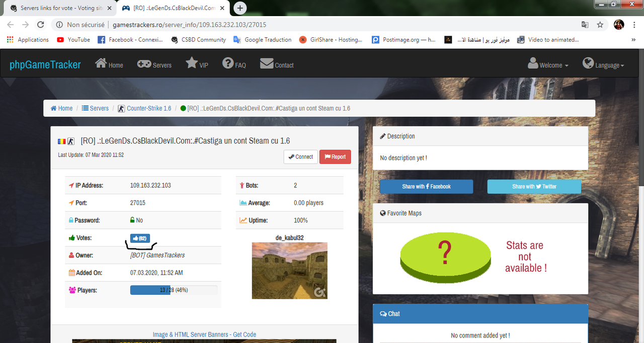Reload the page with refresh icon

(41, 24)
